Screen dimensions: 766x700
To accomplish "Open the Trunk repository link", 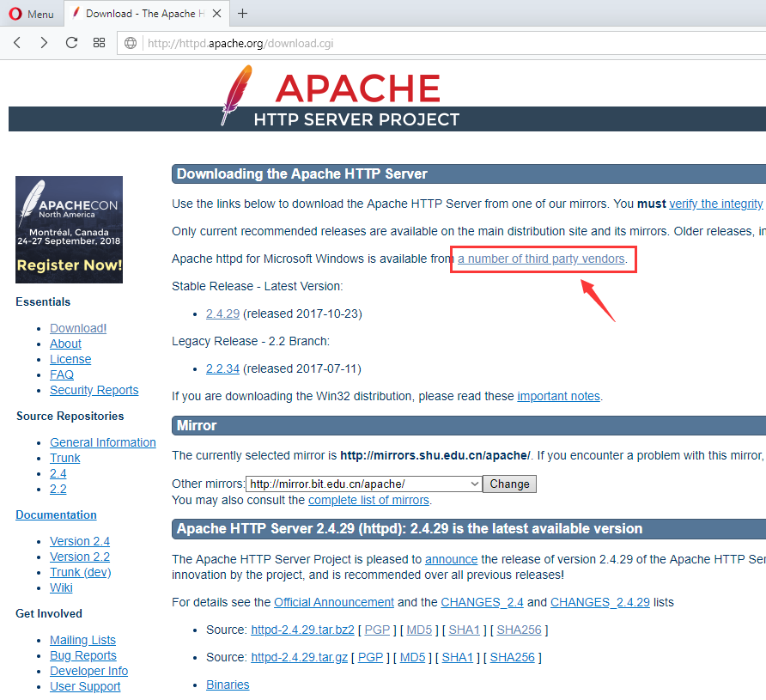I will tap(65, 458).
